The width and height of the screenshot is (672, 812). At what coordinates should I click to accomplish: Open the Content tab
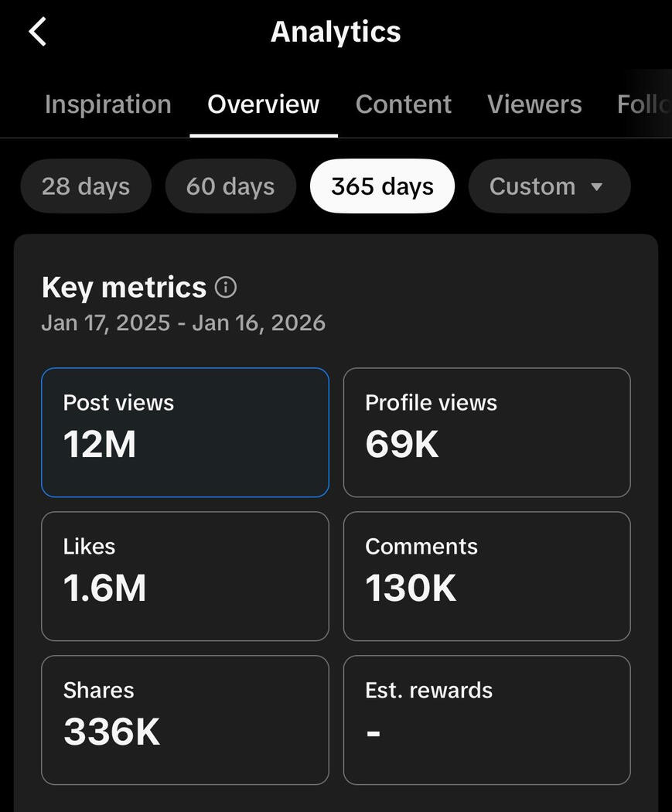(403, 104)
